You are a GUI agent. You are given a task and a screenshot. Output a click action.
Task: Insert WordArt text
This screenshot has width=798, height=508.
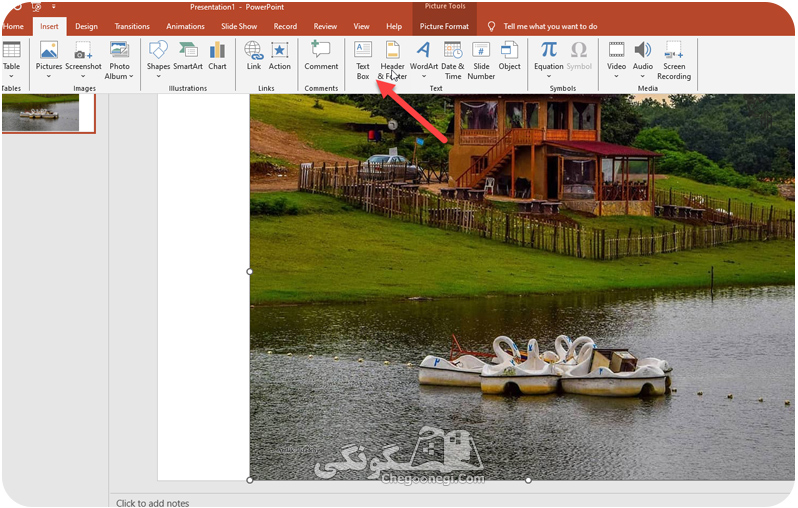point(423,49)
